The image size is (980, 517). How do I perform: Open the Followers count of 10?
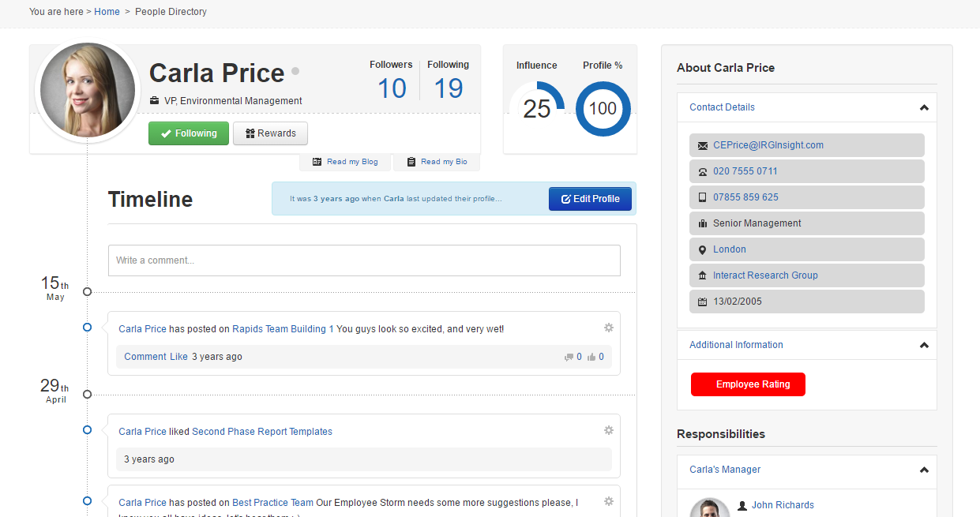coord(392,88)
